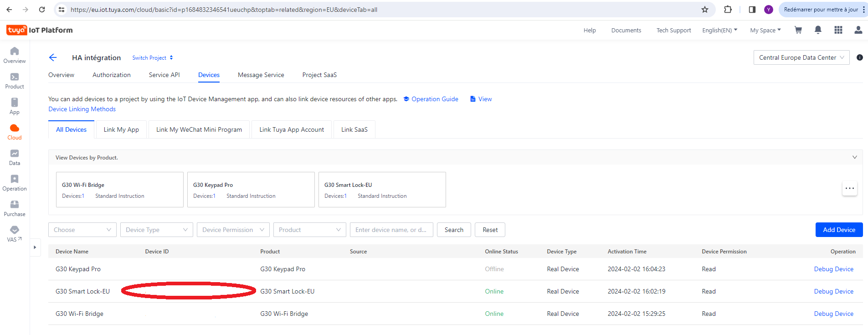Select the Link SaaS tab
Viewport: 868px width, 335px height.
coord(354,129)
